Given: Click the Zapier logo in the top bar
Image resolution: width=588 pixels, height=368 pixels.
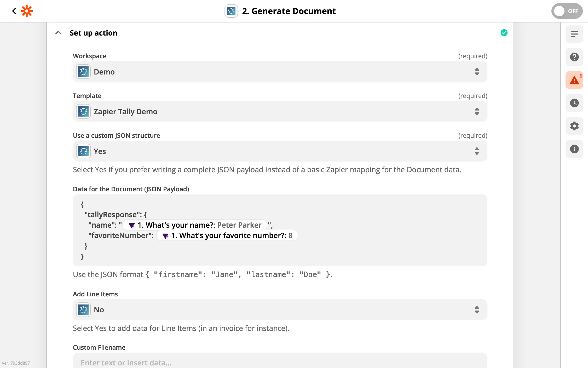Looking at the screenshot, I should coord(26,11).
